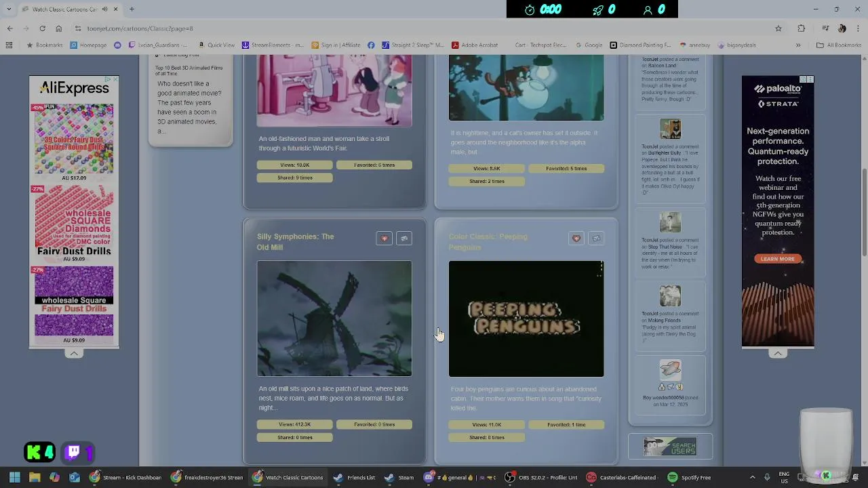This screenshot has height=488, width=868.
Task: Open the Adobe Acrobat bookmark
Action: pyautogui.click(x=475, y=45)
